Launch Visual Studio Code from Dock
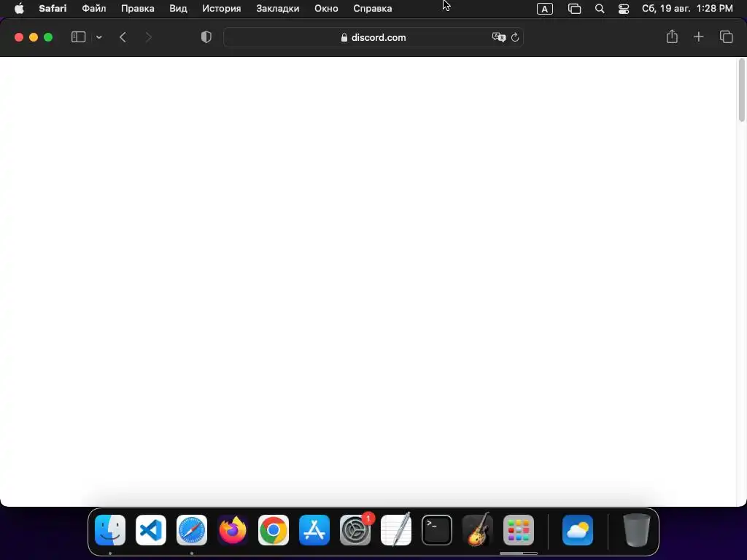Viewport: 747px width, 560px height. tap(151, 530)
